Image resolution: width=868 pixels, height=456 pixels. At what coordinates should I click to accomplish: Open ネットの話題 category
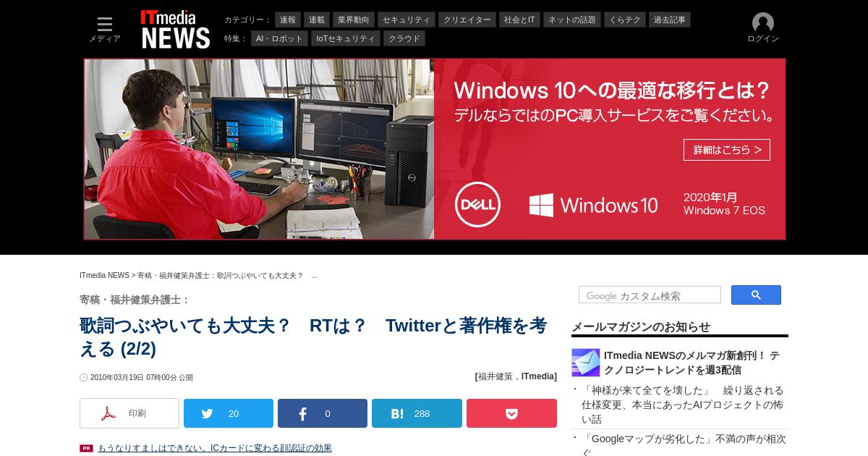pos(572,20)
